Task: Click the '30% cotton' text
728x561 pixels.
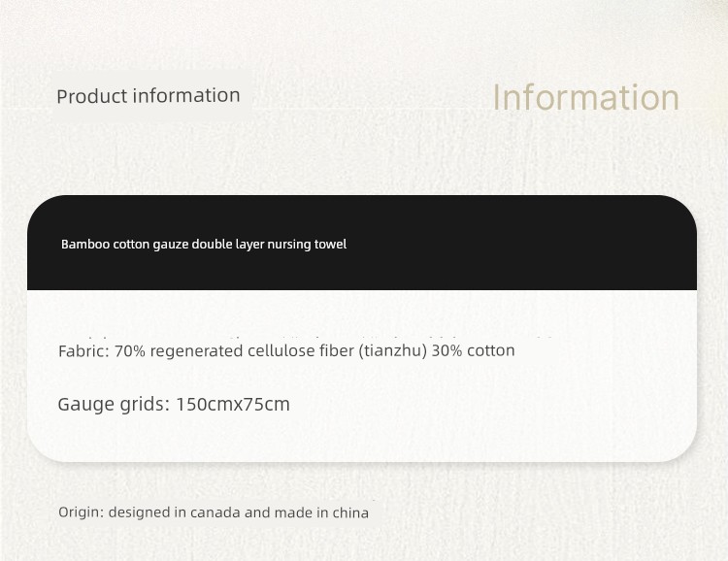Action: [473, 350]
